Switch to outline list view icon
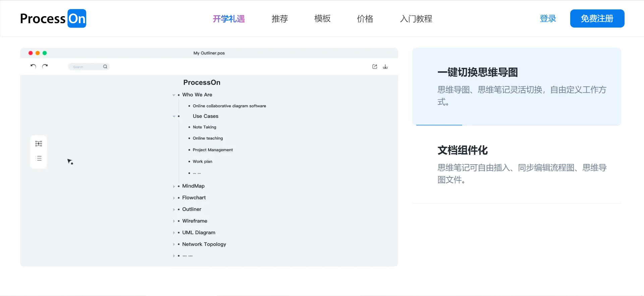 39,158
